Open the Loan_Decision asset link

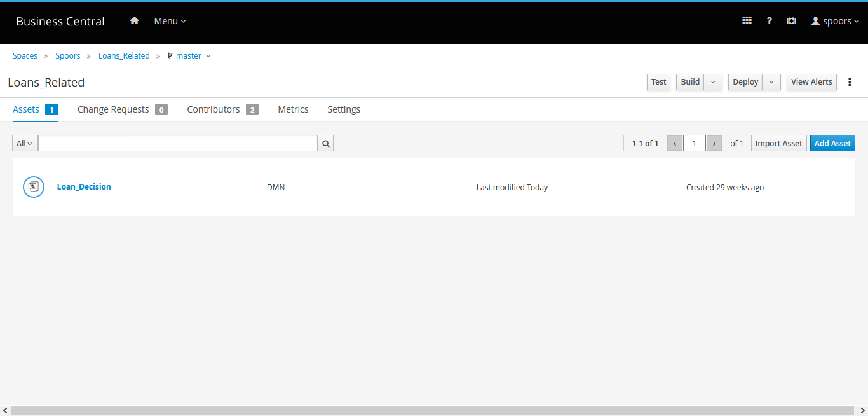[x=84, y=187]
